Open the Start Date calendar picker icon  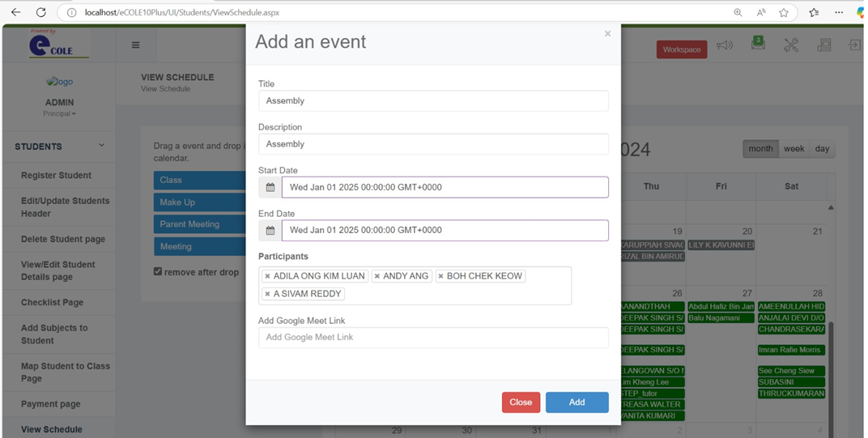270,187
